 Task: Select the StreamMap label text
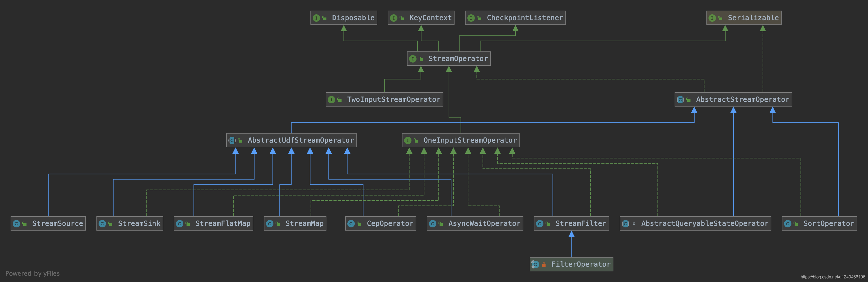click(304, 223)
